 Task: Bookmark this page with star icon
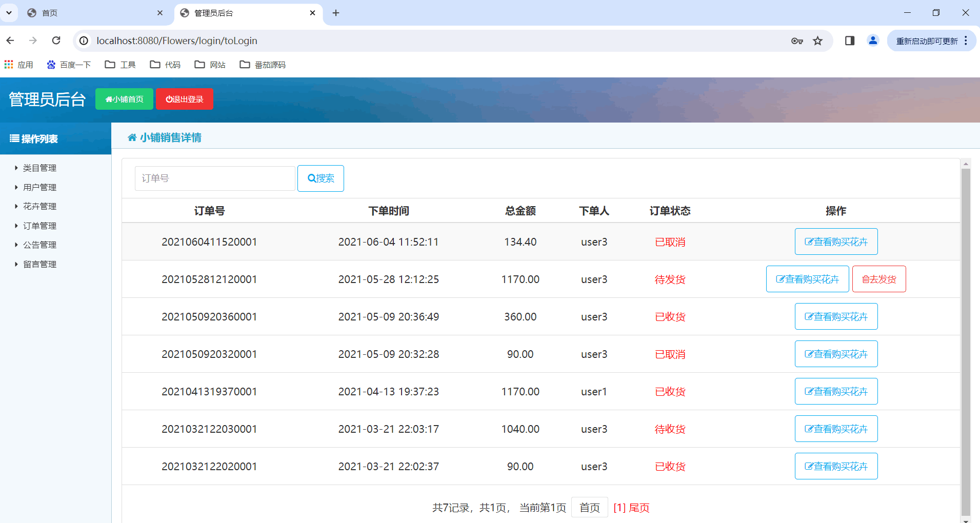coord(818,41)
